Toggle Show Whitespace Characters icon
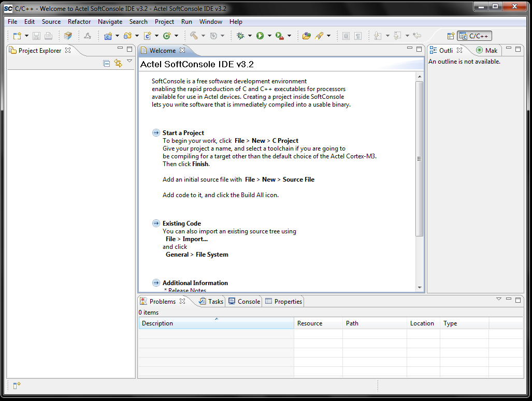 click(x=358, y=36)
